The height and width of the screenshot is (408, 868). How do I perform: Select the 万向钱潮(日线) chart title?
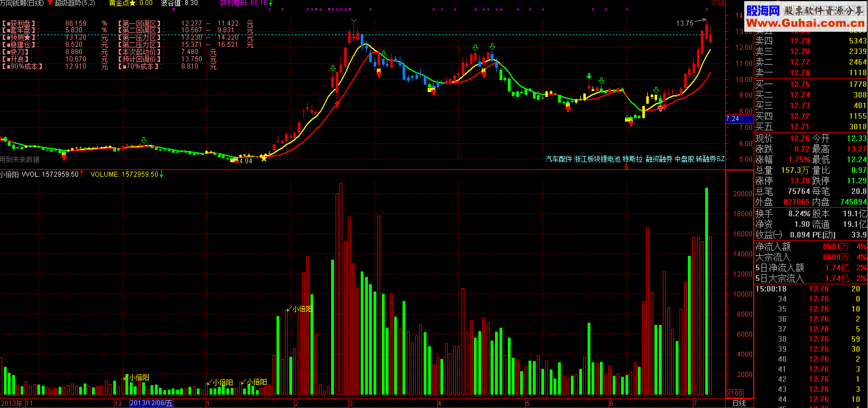click(22, 3)
